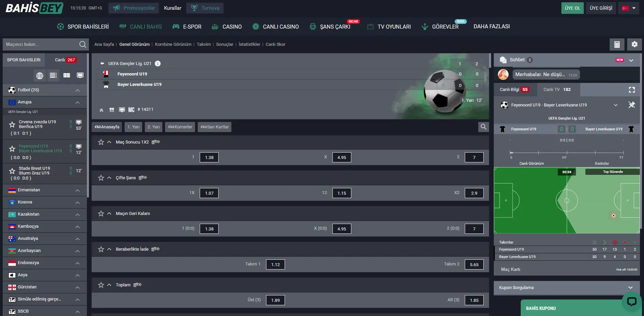The image size is (644, 316).
Task: Click the stats grid icon below scoreboard
Action: [x=112, y=110]
